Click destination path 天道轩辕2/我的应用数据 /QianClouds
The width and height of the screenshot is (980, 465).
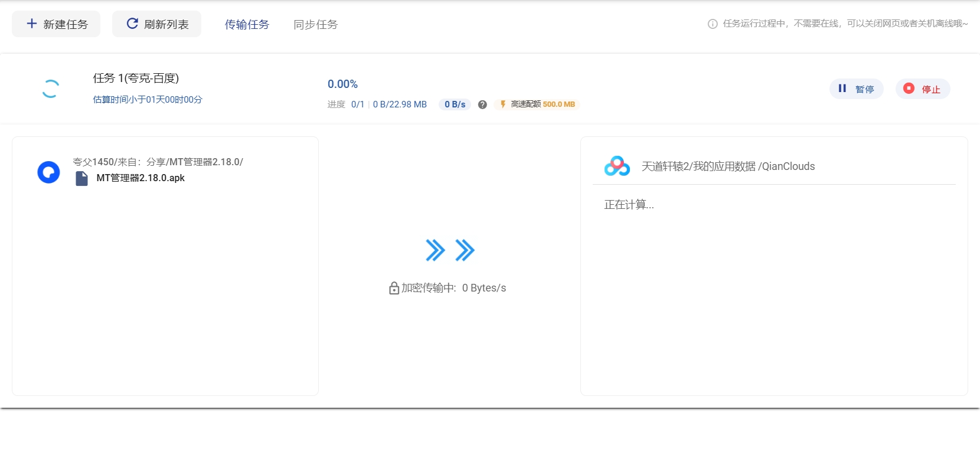point(728,166)
